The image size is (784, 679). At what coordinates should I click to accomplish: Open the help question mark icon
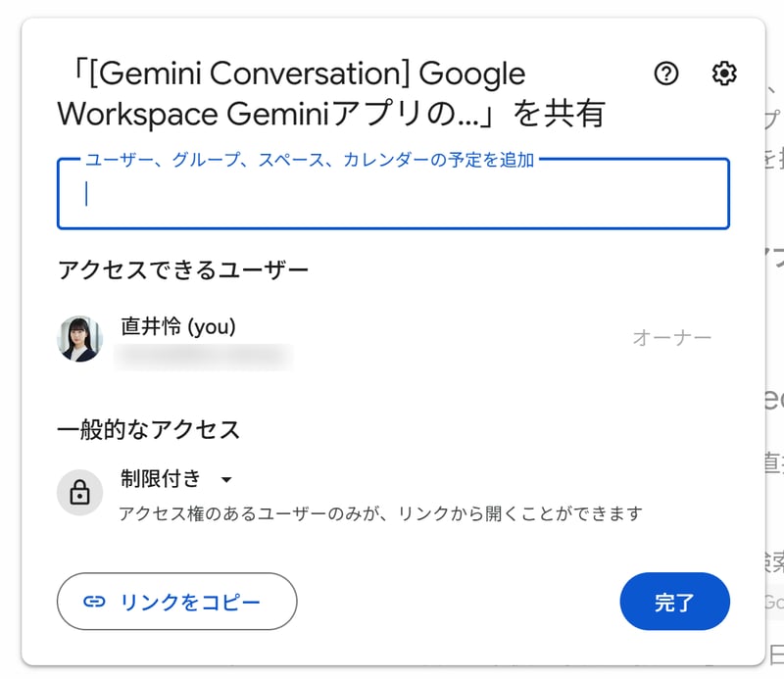(x=666, y=73)
